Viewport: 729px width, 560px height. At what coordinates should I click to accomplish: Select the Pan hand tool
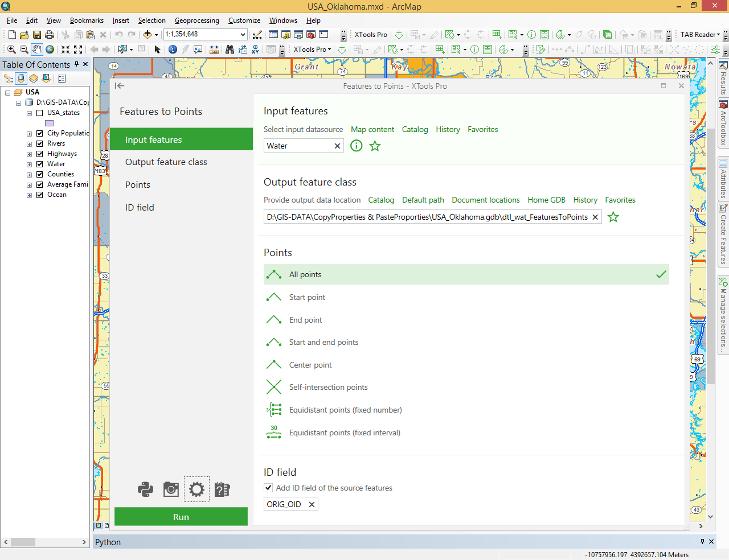(37, 50)
